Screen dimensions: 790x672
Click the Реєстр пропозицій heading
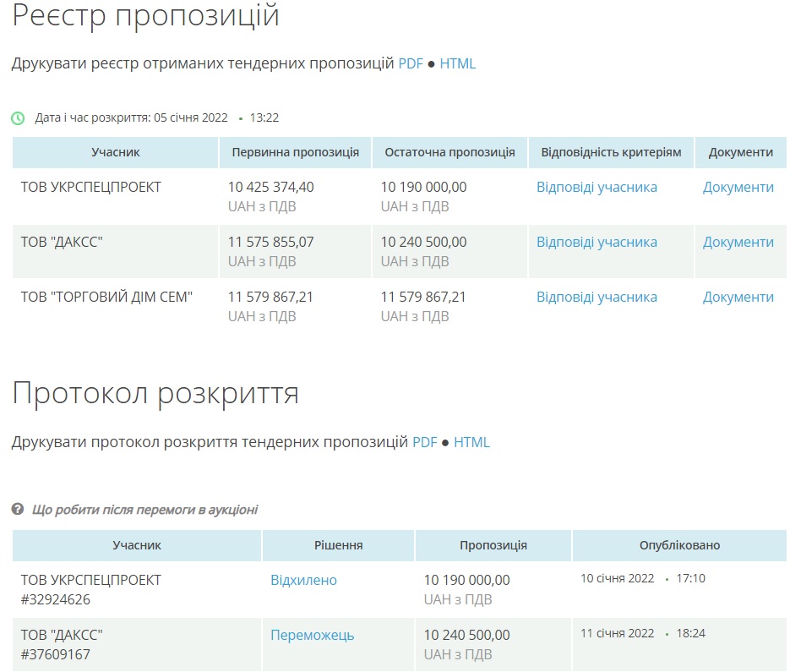145,15
